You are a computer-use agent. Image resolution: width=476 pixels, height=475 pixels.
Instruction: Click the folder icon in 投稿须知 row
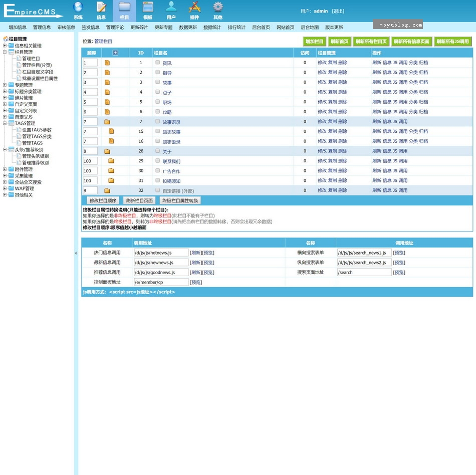(111, 180)
